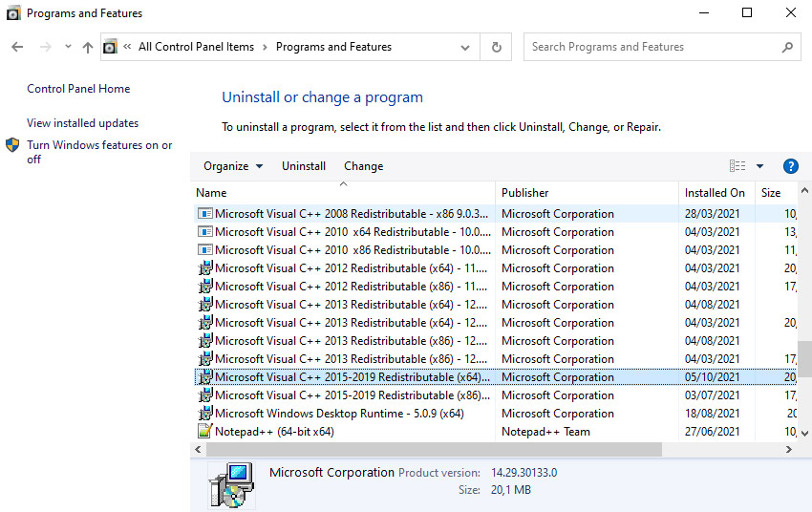Click the shield icon beside Windows features

[x=12, y=145]
